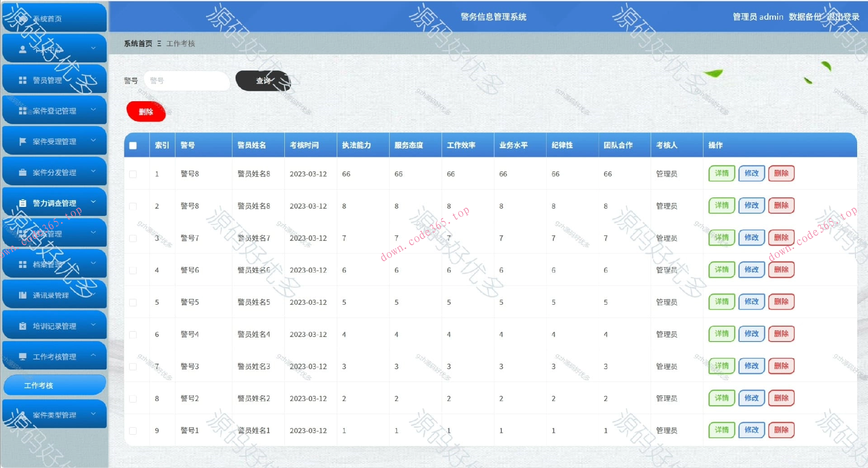This screenshot has width=868, height=468.
Task: Expand the 案件类型管理 dropdown arrow
Action: [x=94, y=414]
